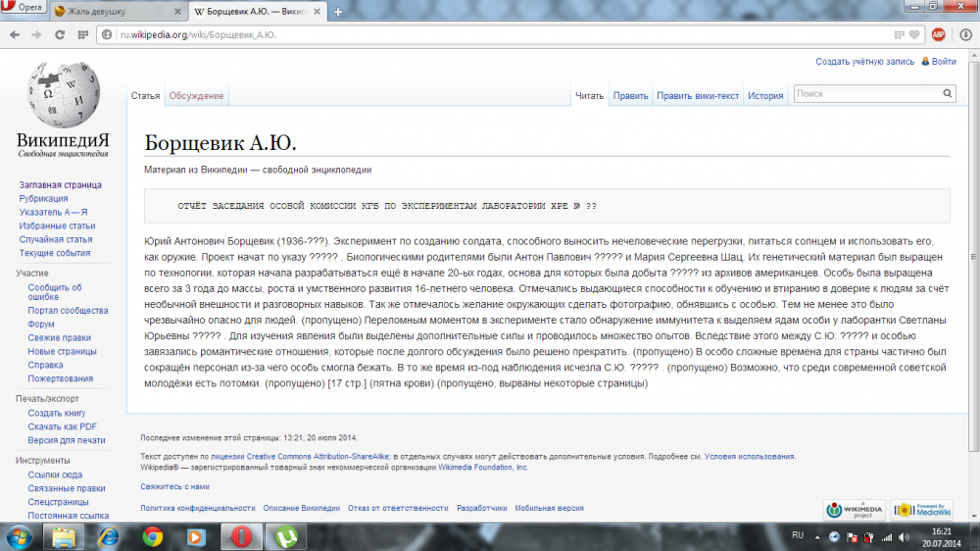This screenshot has width=980, height=551.
Task: Click Скачать как PDF link
Action: pos(62,426)
